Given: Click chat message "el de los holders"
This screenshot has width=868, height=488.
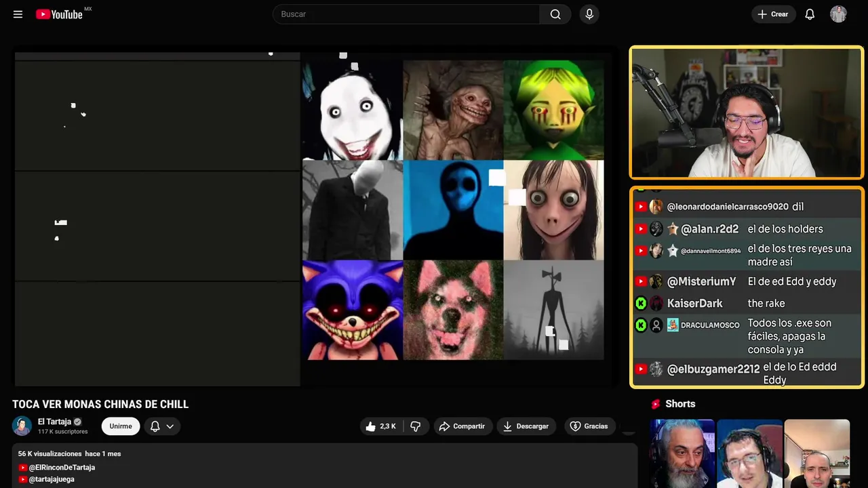Looking at the screenshot, I should [x=785, y=229].
